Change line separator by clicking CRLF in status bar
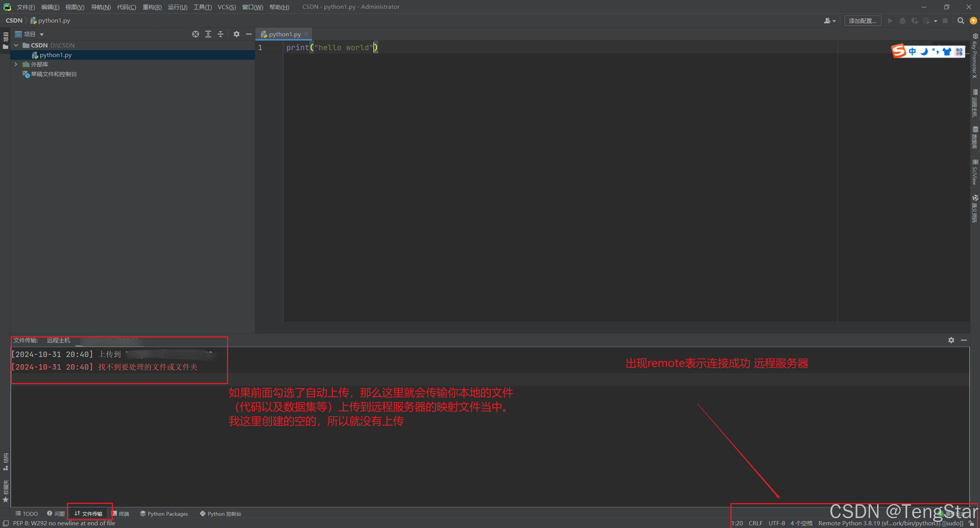The height and width of the screenshot is (528, 980). (756, 523)
